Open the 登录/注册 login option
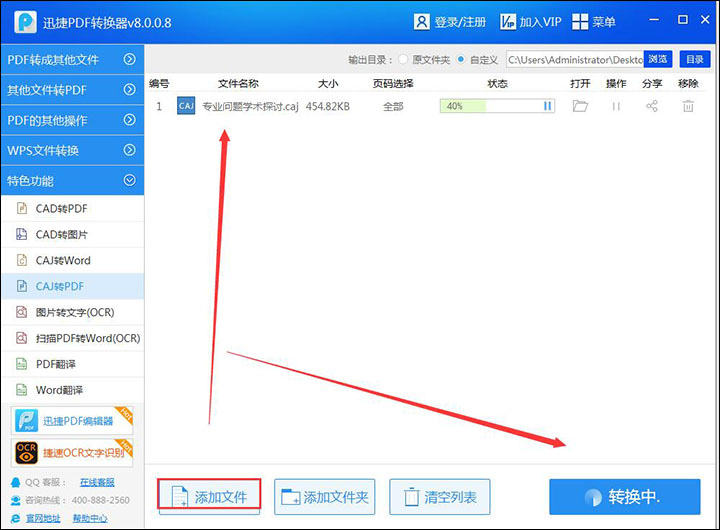 pyautogui.click(x=450, y=22)
